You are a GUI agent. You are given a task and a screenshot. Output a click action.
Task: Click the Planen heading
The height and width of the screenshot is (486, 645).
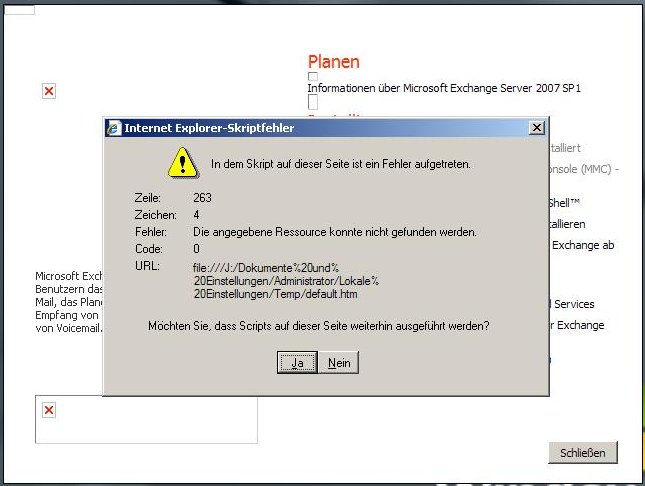(x=334, y=62)
